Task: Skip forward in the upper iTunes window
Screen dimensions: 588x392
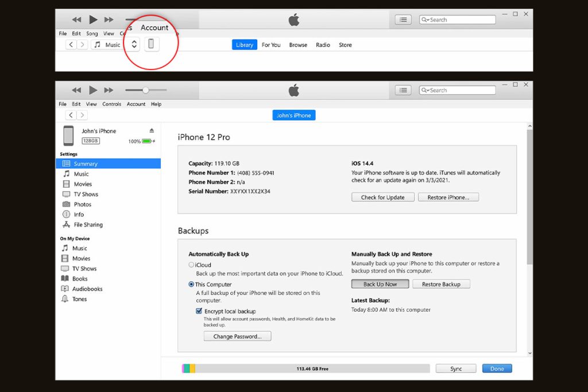Action: point(109,20)
